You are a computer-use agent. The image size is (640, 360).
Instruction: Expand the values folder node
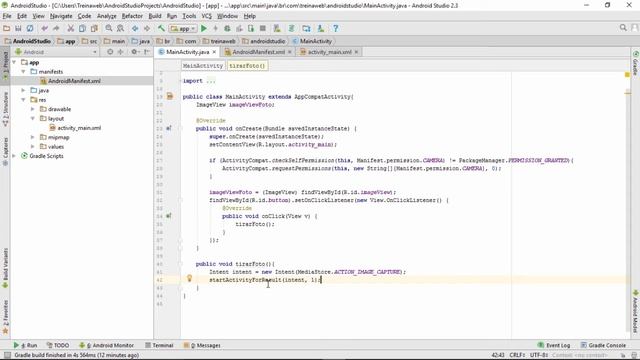[33, 147]
